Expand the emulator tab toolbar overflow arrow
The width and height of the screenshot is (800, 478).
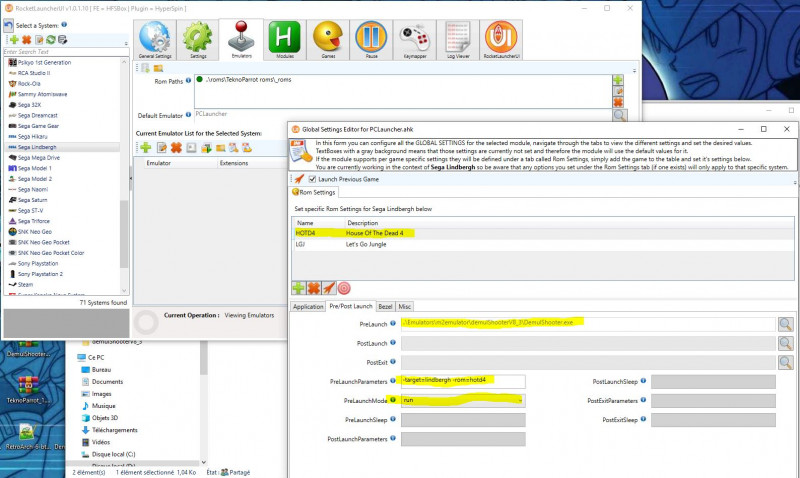[x=634, y=69]
